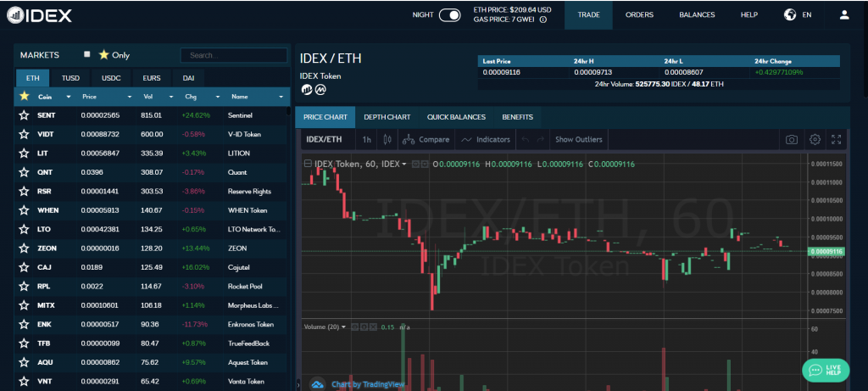Click the globe language icon

pos(790,15)
